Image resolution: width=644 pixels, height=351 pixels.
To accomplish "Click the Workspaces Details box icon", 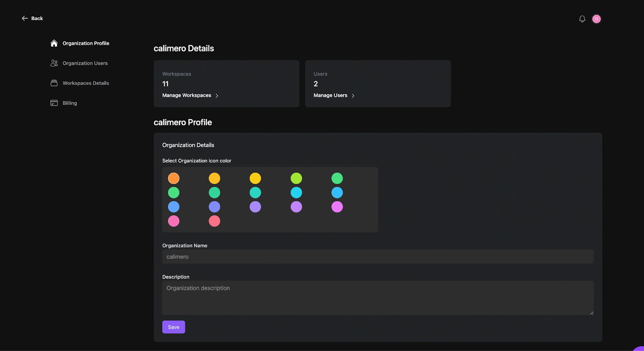I will pyautogui.click(x=54, y=83).
